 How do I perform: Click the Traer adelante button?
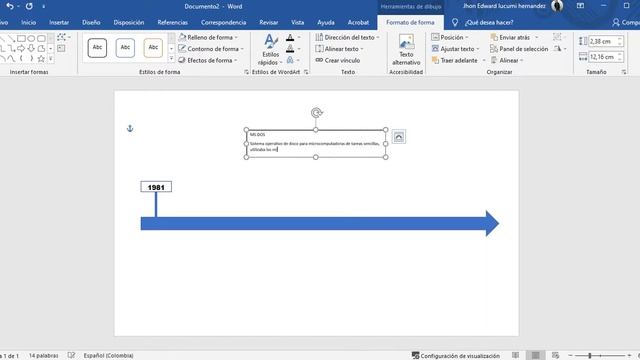(x=455, y=60)
